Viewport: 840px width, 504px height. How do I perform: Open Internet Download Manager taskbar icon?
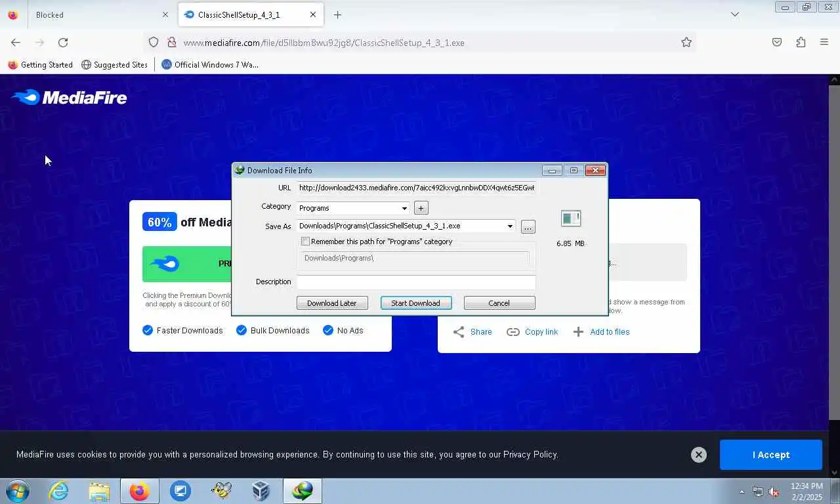click(302, 491)
